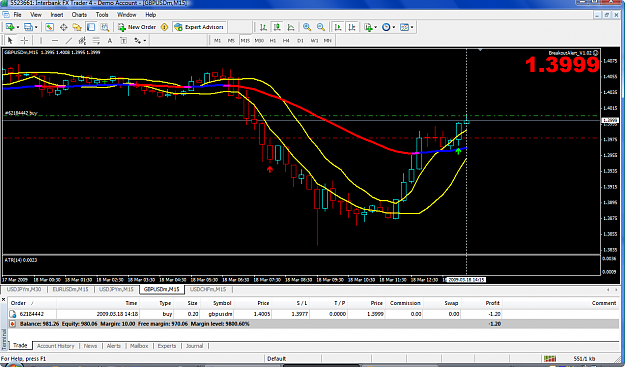This screenshot has height=367, width=625.
Task: Expand the new chart dropdown arrow
Action: tap(18, 27)
